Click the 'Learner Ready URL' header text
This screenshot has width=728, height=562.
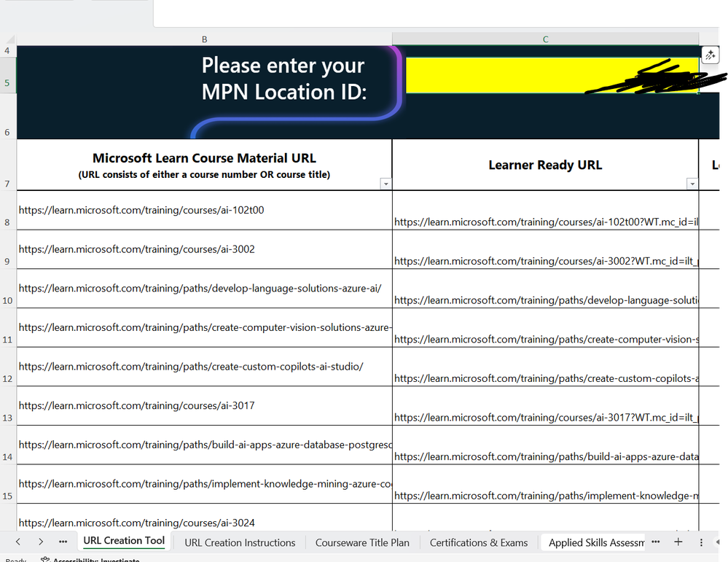click(x=545, y=165)
